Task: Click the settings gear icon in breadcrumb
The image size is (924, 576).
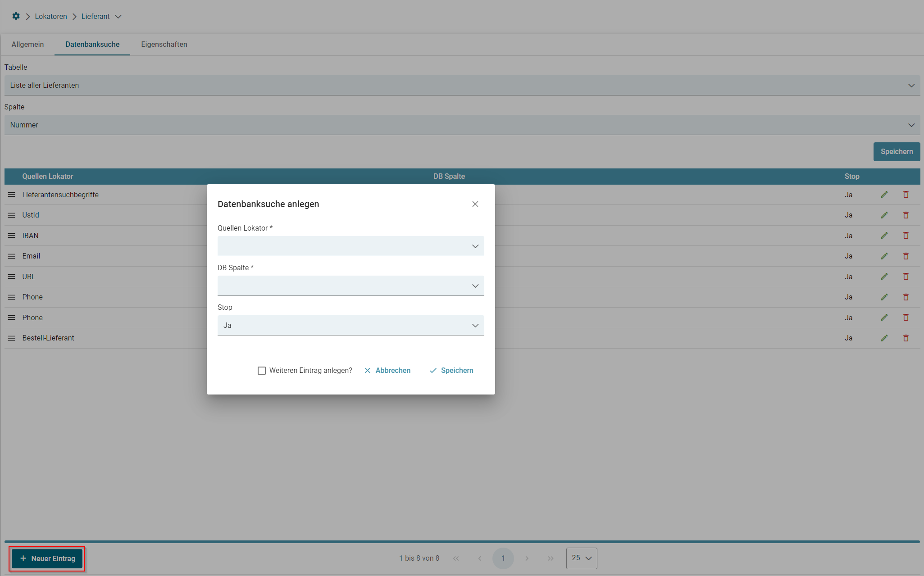Action: pos(16,16)
